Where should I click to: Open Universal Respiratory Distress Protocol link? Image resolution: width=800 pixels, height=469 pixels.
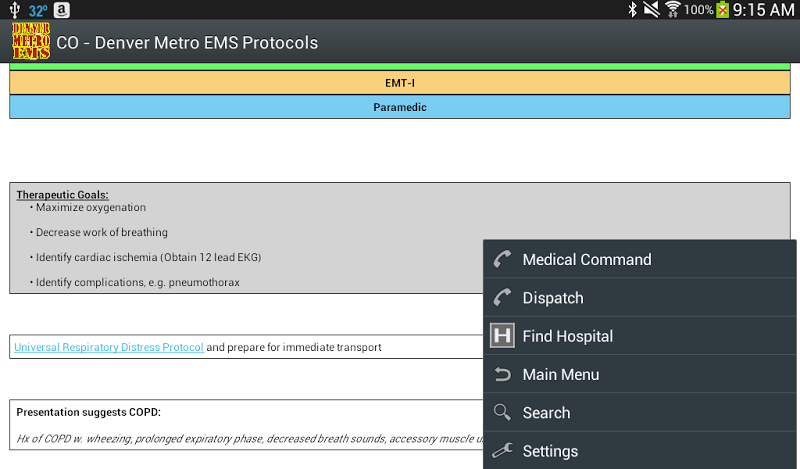point(109,347)
